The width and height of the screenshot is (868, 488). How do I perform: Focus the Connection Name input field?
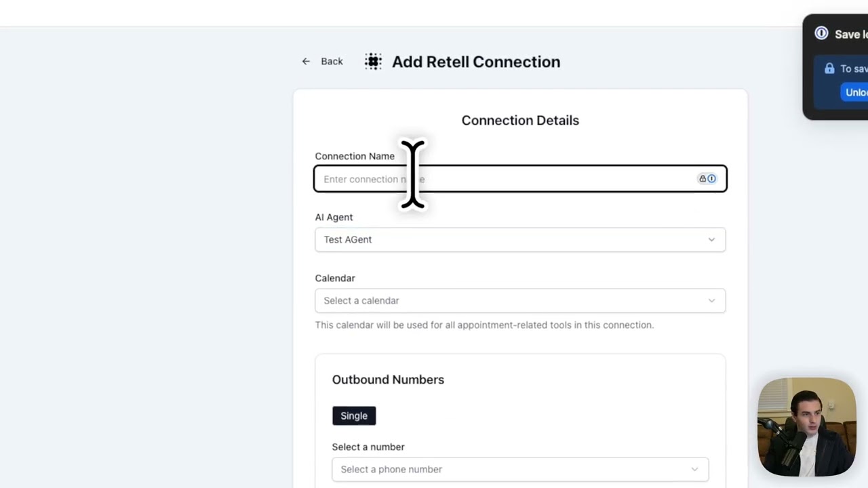(520, 179)
